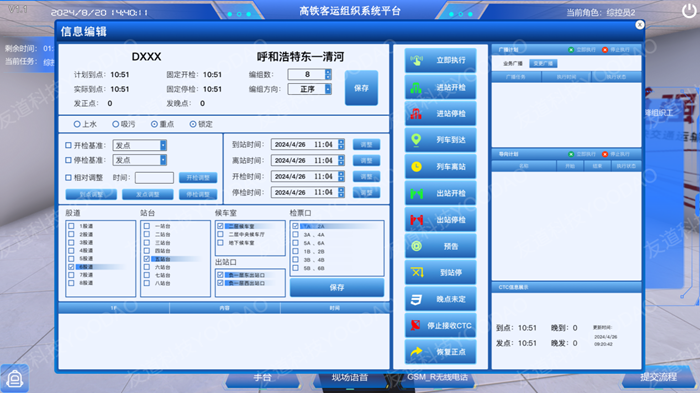Viewport: 700px width, 393px height.
Task: Click the 到站时间 spinner arrows
Action: click(341, 144)
